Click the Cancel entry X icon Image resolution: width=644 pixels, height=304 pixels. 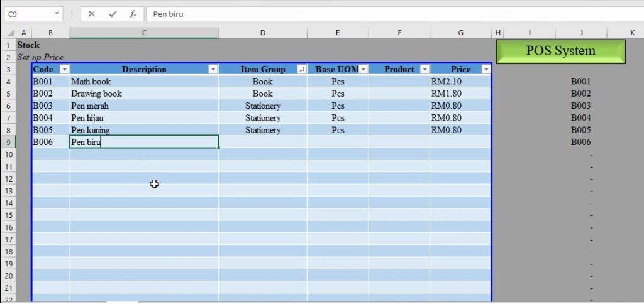[92, 13]
